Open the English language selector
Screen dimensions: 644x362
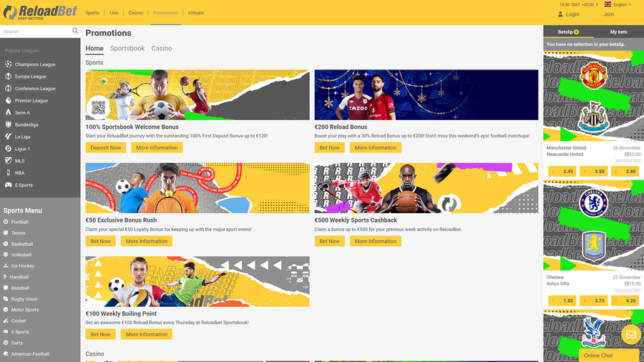[616, 4]
